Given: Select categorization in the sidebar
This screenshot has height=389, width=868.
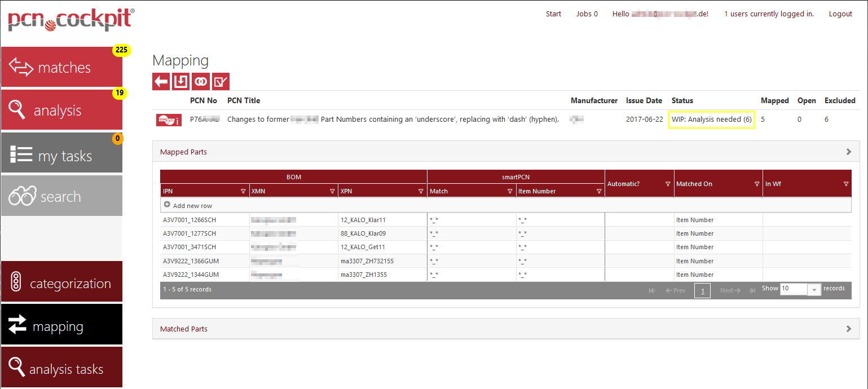Looking at the screenshot, I should click(x=61, y=283).
